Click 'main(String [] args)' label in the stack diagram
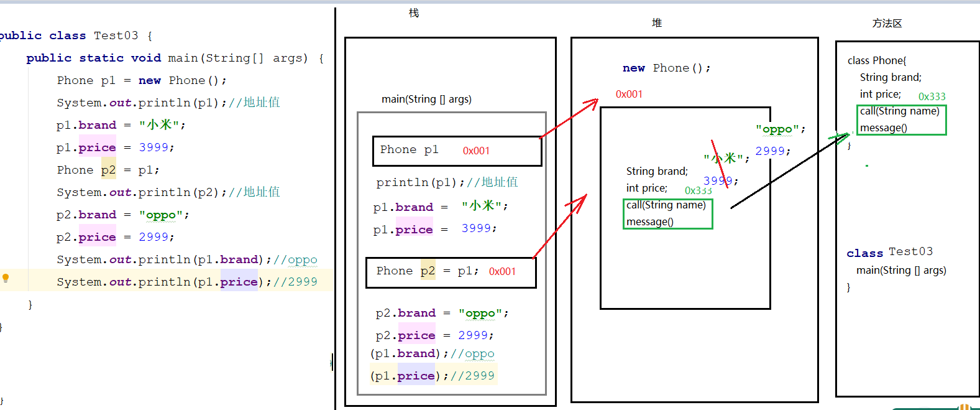This screenshot has height=410, width=980. (x=426, y=99)
